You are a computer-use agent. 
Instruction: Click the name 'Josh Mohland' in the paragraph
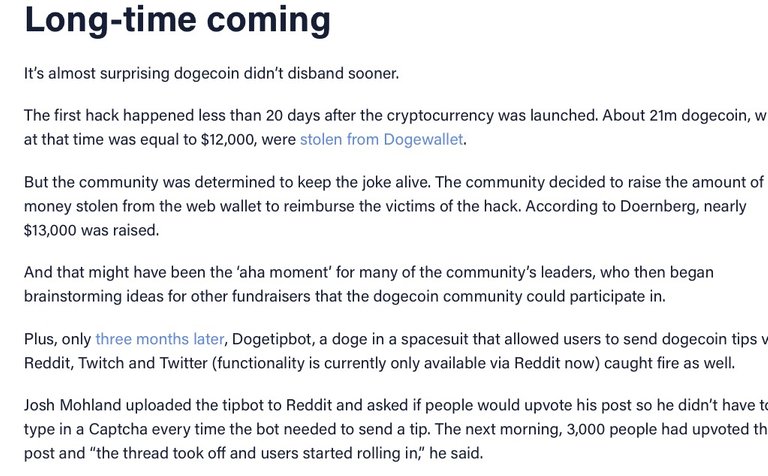72,405
